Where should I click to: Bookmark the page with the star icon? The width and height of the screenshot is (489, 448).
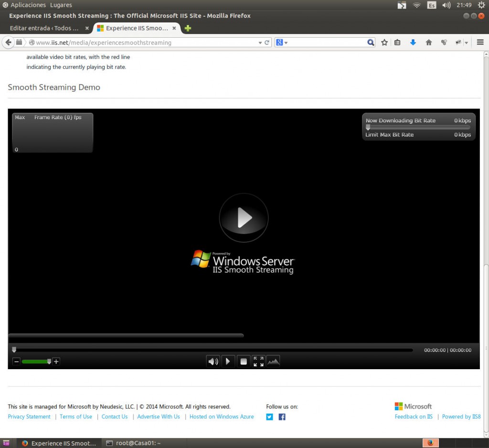click(x=384, y=42)
